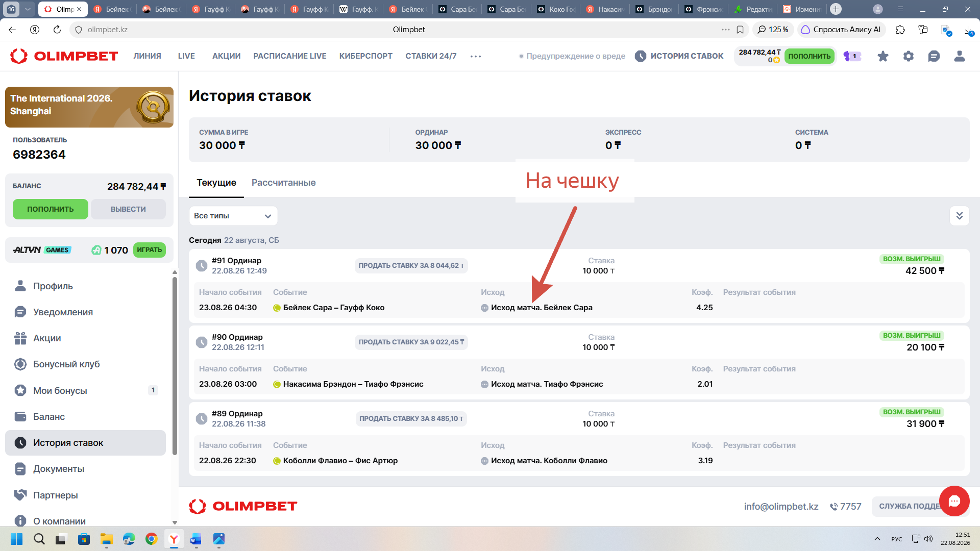
Task: Open АКЦИИ in top navigation
Action: point(227,56)
